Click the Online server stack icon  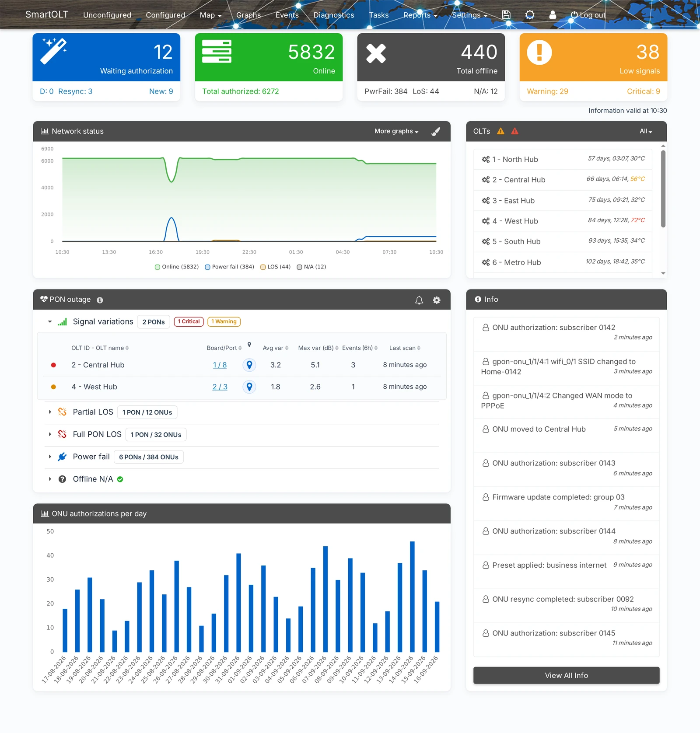click(x=217, y=52)
